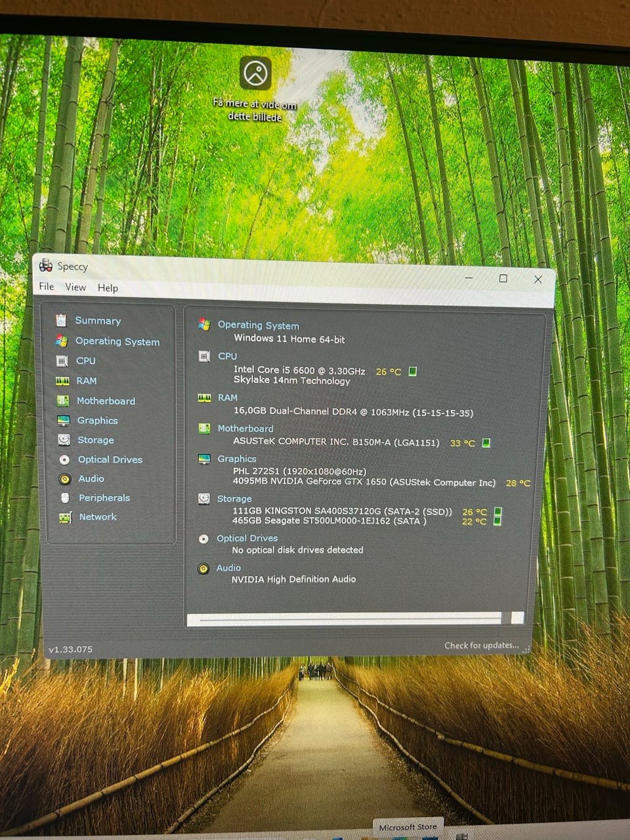
Task: Click the Skylake 14nm Technology text
Action: (x=292, y=381)
